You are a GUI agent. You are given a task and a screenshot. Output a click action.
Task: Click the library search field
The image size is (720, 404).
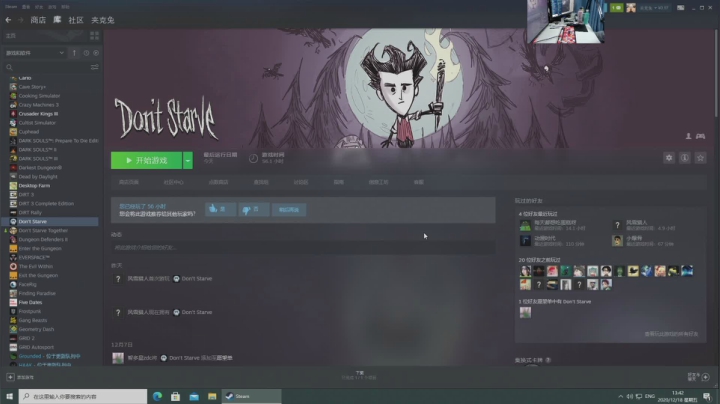point(46,67)
